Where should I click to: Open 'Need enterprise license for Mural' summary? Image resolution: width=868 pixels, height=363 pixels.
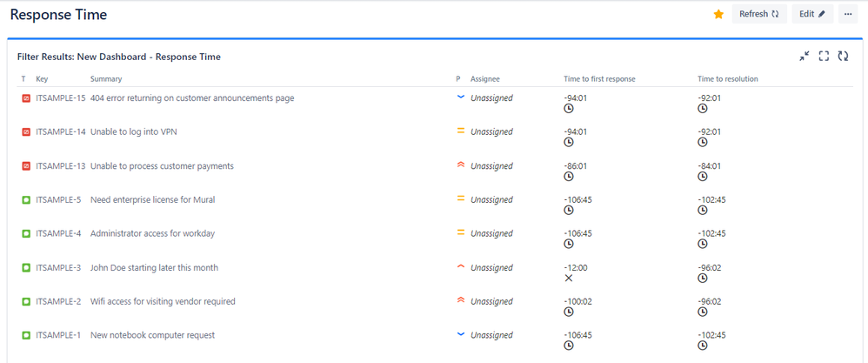tap(153, 199)
